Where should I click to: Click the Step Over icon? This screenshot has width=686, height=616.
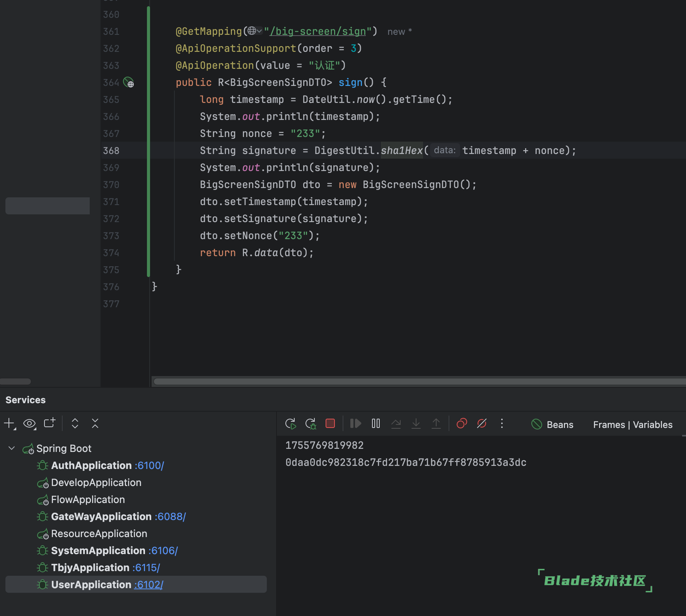396,424
